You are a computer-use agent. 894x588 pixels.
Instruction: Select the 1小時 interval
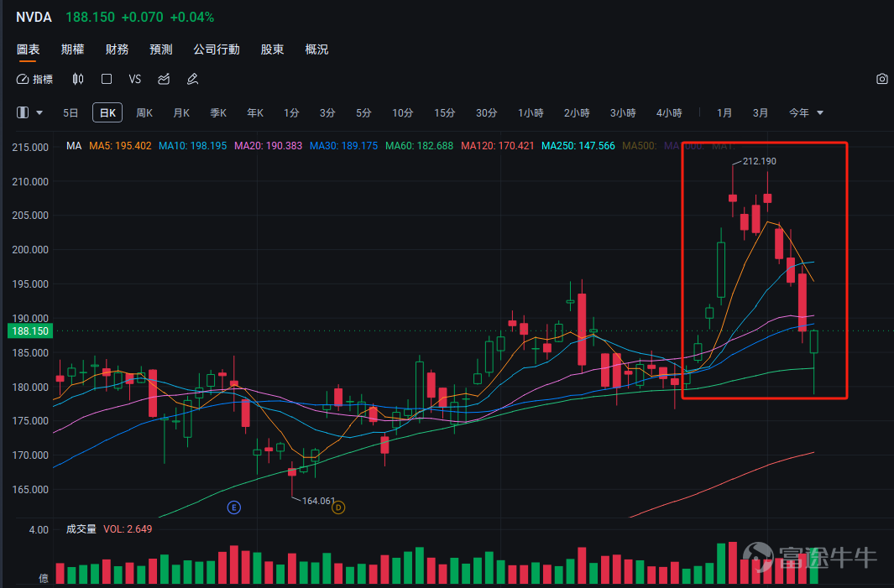[x=531, y=112]
